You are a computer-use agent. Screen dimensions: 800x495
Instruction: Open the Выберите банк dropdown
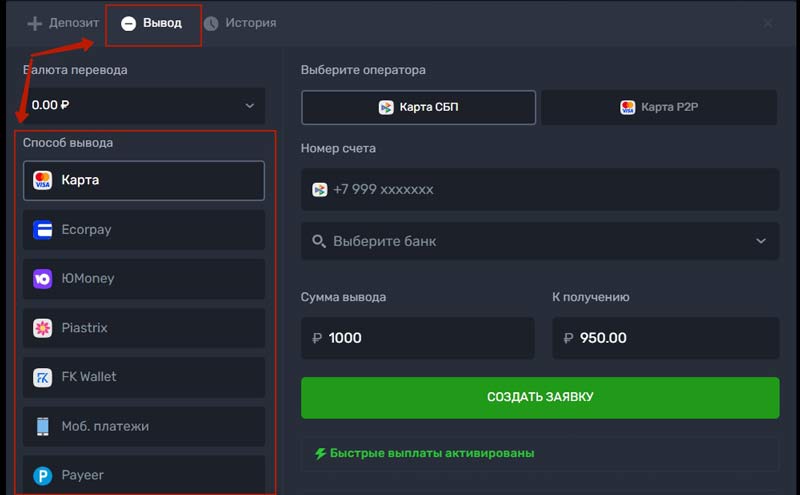pyautogui.click(x=539, y=241)
